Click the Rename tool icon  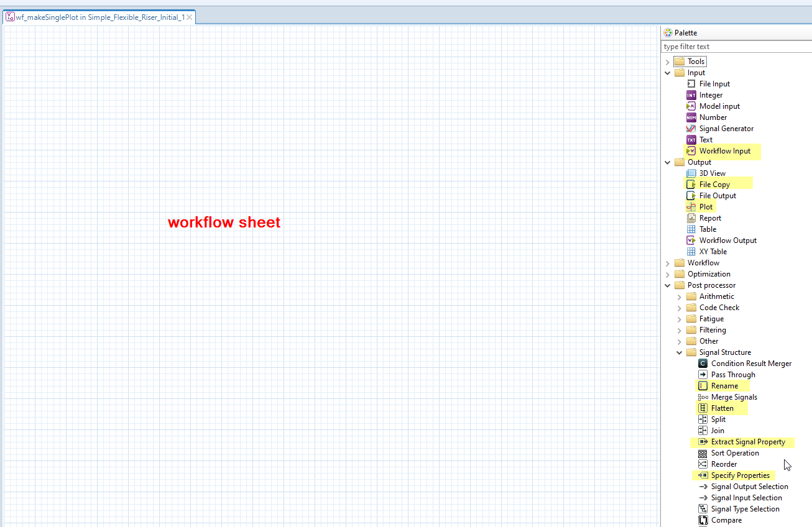coord(703,386)
